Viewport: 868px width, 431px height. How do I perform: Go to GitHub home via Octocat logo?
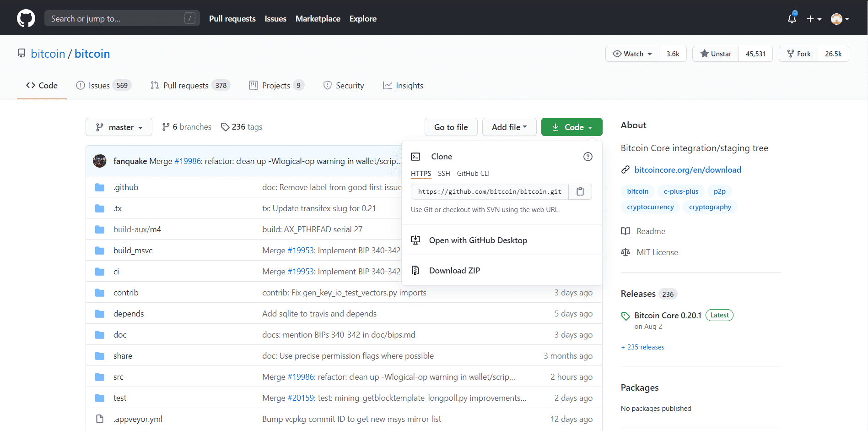(x=26, y=18)
